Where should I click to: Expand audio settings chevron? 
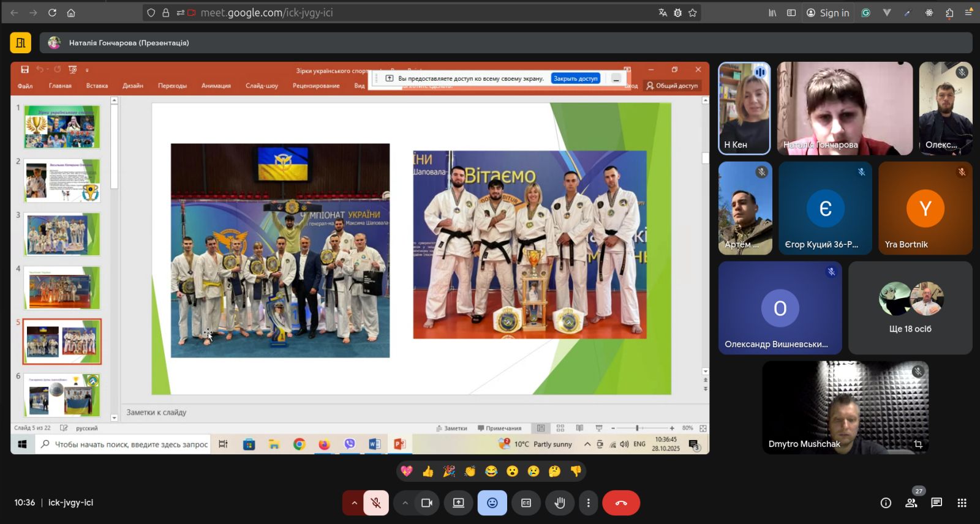[353, 503]
